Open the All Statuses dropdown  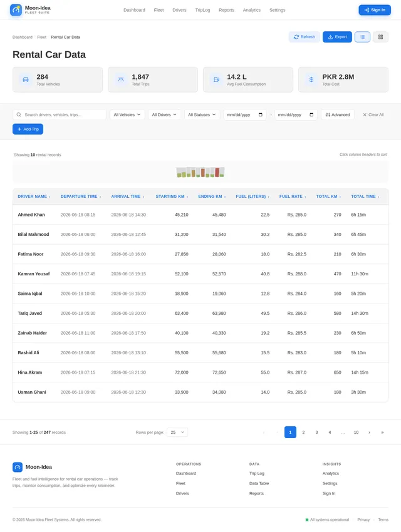202,115
